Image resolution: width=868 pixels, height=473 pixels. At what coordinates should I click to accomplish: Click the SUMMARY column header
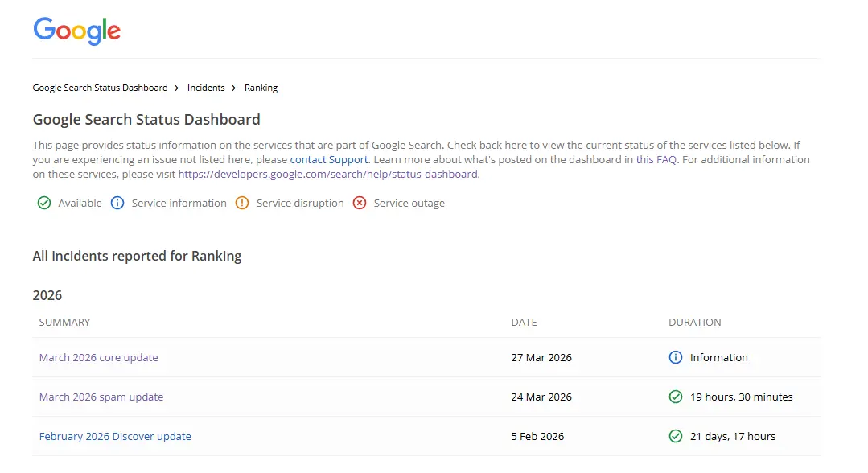64,322
